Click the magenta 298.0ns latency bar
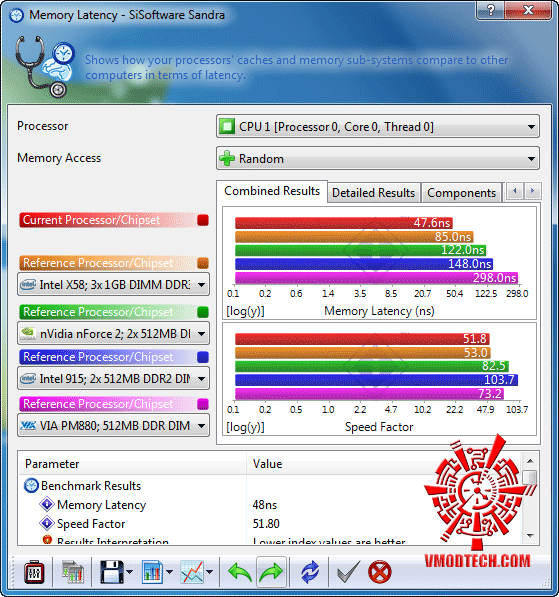Viewport: 559px width, 597px height. (x=377, y=278)
